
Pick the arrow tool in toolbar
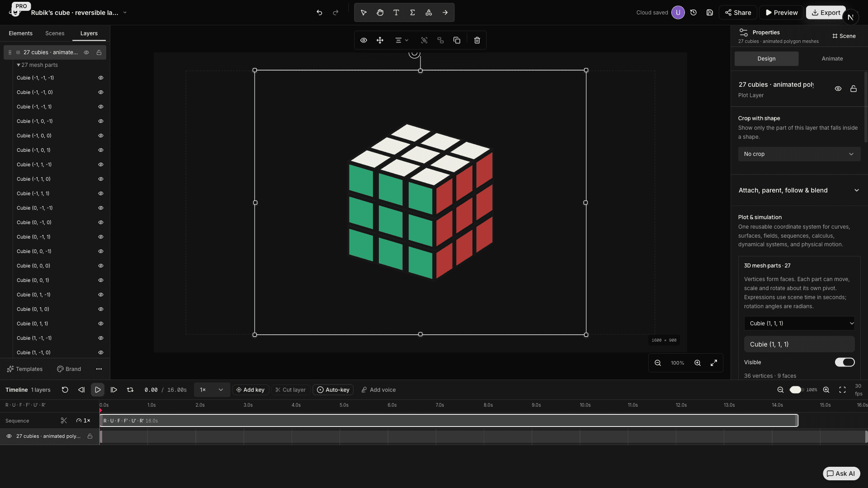click(x=445, y=13)
